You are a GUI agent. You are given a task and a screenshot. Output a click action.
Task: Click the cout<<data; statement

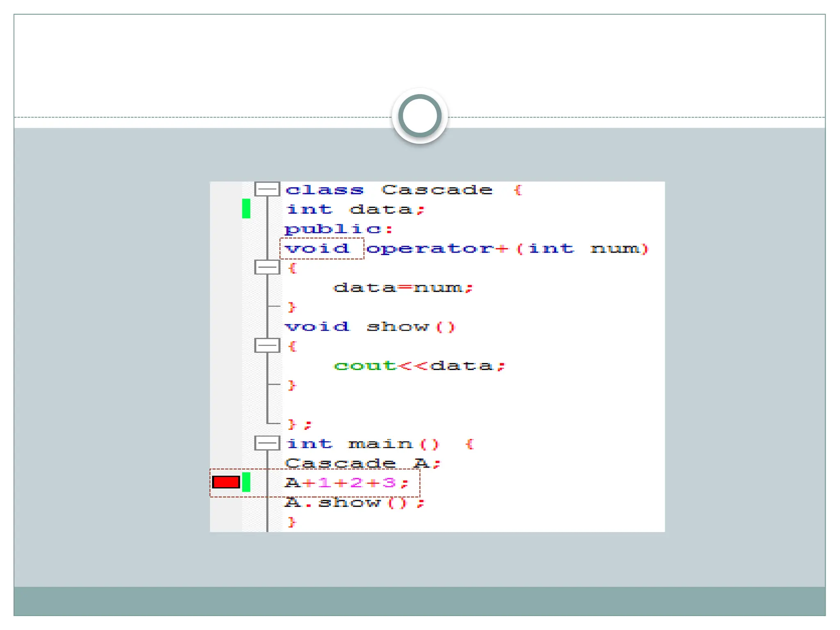420,365
